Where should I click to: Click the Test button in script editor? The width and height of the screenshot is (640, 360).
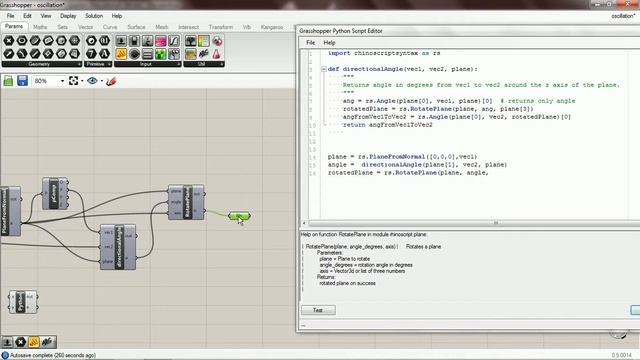318,310
